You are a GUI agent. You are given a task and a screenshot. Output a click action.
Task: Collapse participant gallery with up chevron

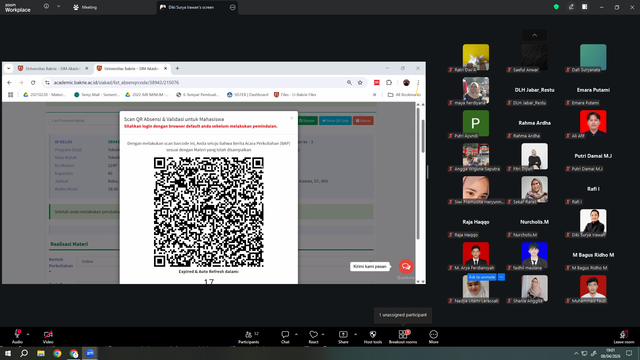[534, 35]
